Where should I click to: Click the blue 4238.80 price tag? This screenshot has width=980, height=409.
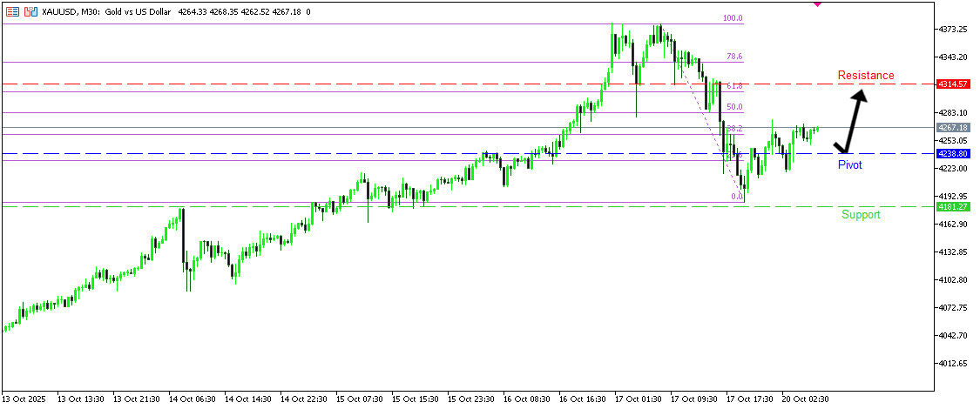pos(953,154)
